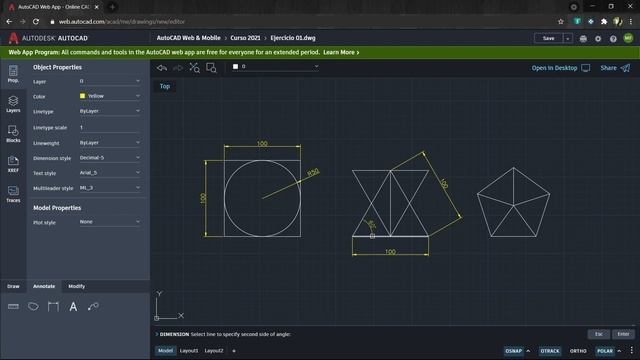Open the Prop. properties panel icon
640x360 pixels.
tap(13, 74)
